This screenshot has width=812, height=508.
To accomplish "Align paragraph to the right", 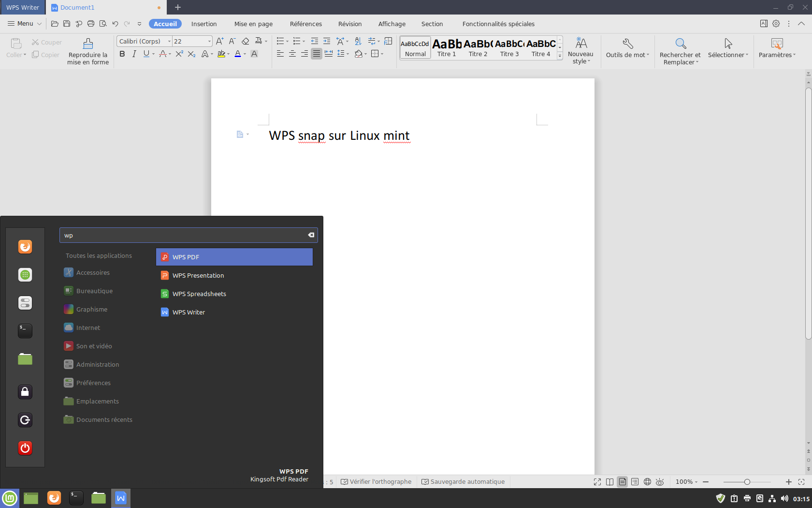I will click(x=304, y=54).
